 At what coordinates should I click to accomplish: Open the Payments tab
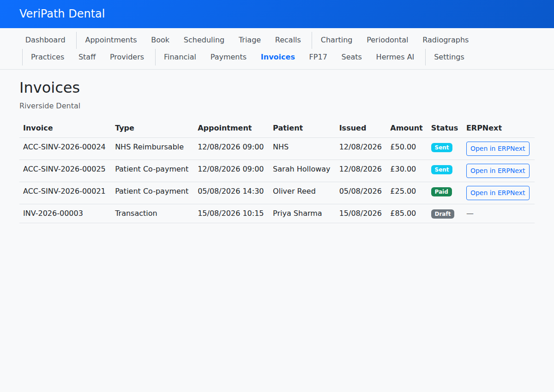[x=229, y=57]
